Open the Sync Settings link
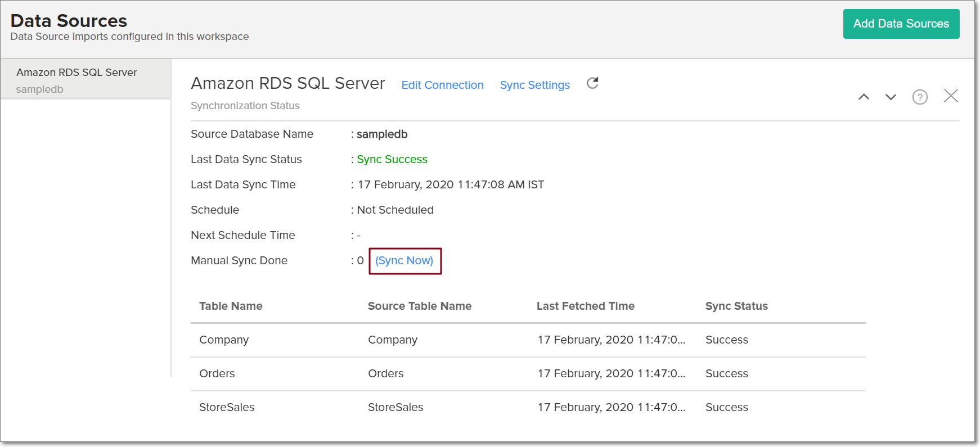Viewport: 980px width, 447px height. (x=534, y=85)
